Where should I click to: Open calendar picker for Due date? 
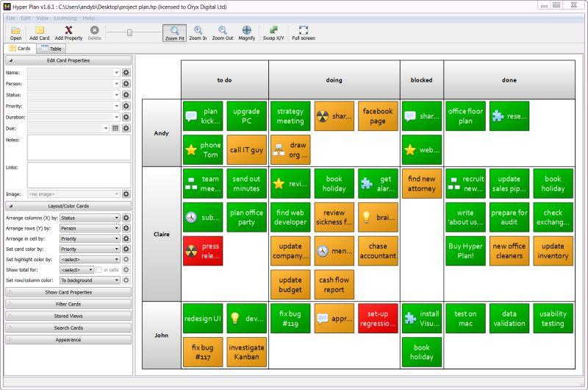115,128
